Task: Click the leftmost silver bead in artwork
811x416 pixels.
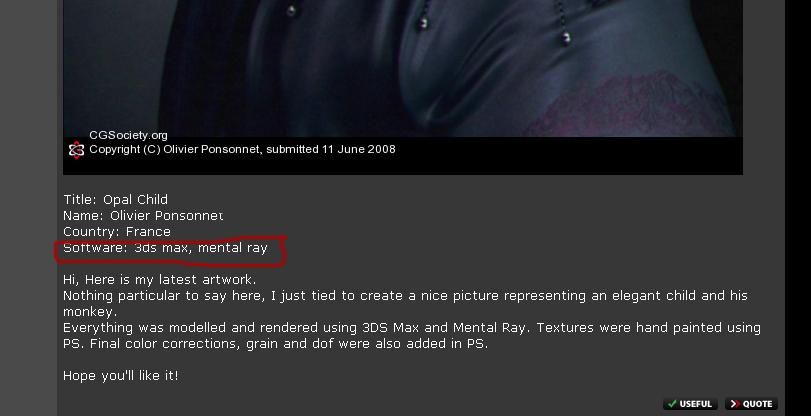Action: (291, 10)
